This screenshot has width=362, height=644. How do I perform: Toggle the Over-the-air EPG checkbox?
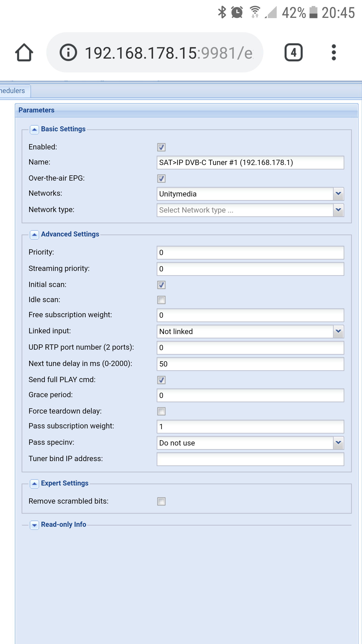[x=161, y=178]
